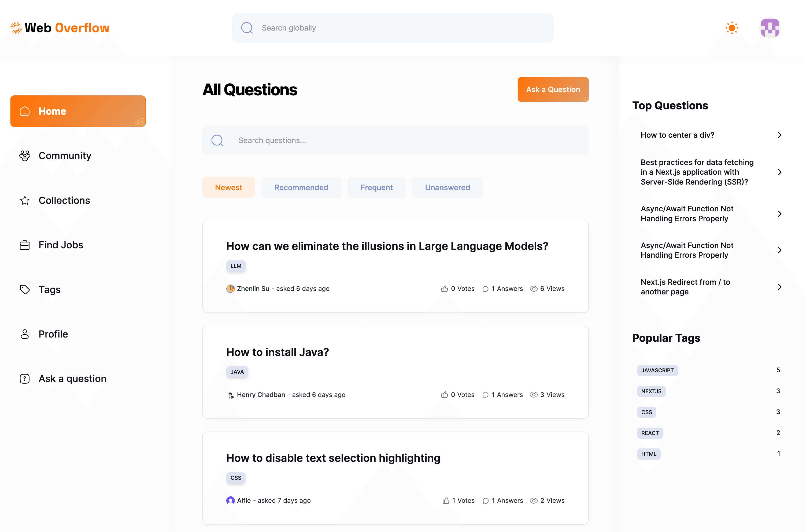Click the Web Overflow logo icon
The height and width of the screenshot is (532, 806).
point(16,28)
